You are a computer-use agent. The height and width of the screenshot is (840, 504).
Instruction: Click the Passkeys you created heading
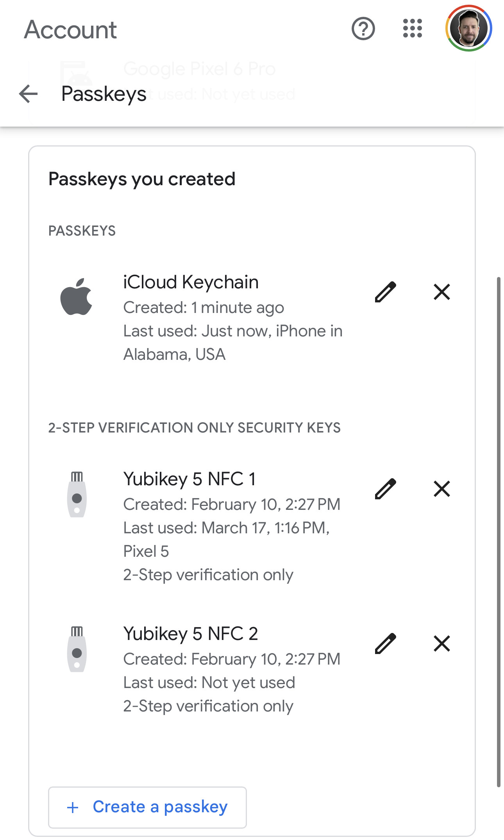pos(142,179)
